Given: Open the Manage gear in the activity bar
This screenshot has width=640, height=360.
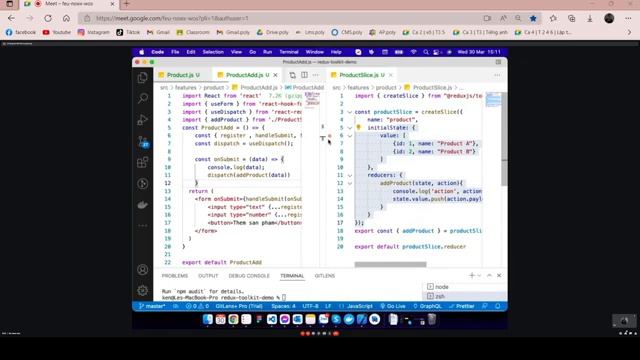Looking at the screenshot, I should (142, 290).
